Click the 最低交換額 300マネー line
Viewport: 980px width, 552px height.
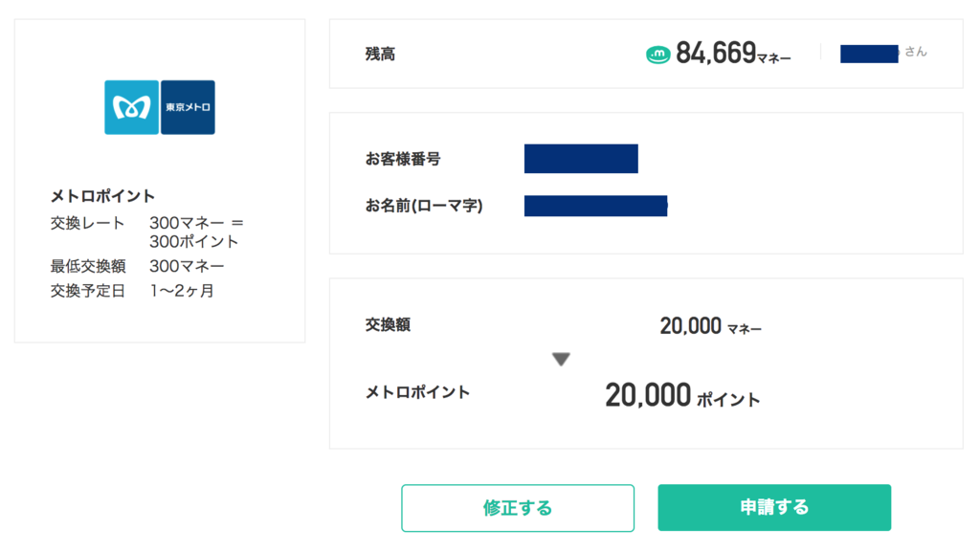pos(138,266)
